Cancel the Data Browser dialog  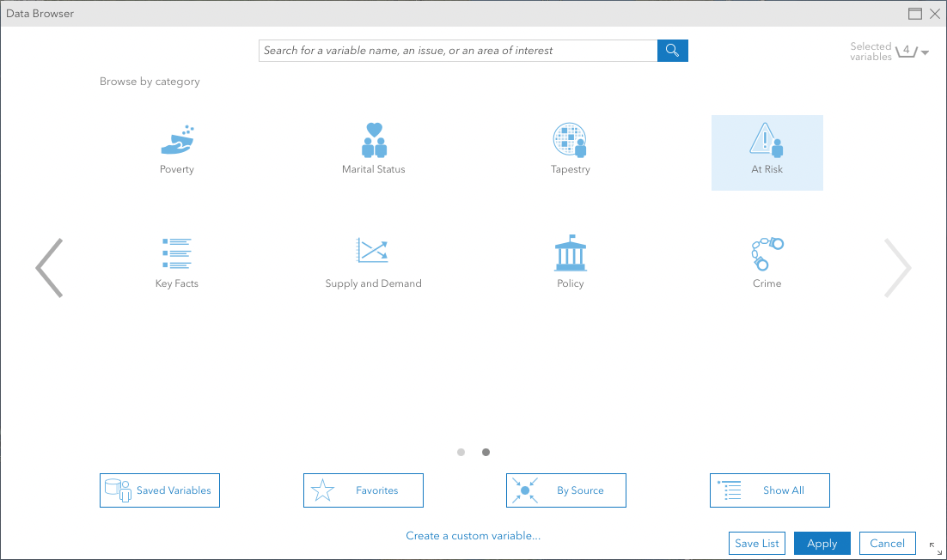[887, 543]
